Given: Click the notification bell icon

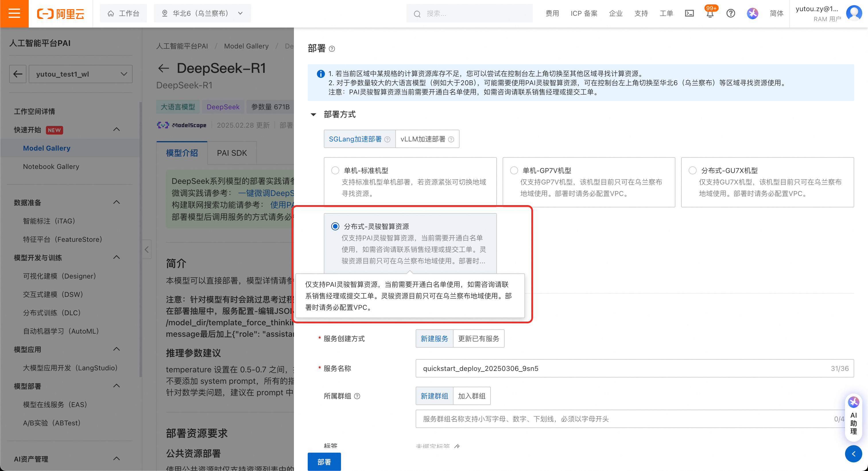Looking at the screenshot, I should (710, 14).
